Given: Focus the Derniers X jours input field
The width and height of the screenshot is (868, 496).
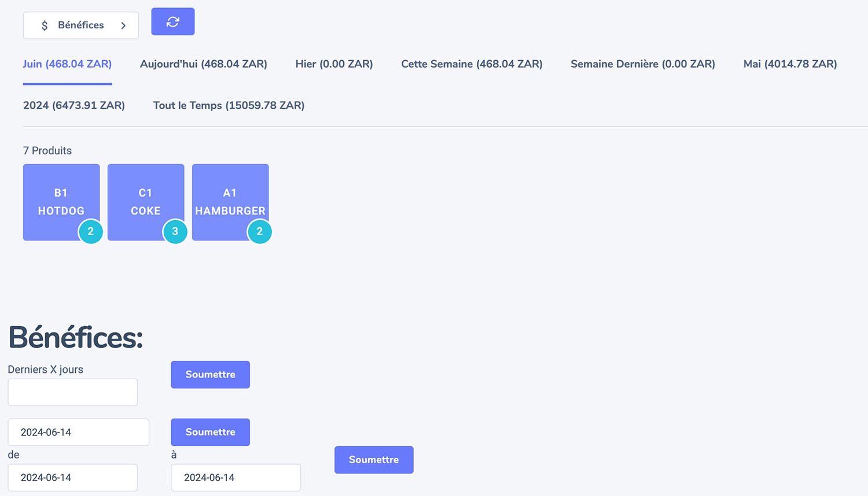Looking at the screenshot, I should (73, 393).
